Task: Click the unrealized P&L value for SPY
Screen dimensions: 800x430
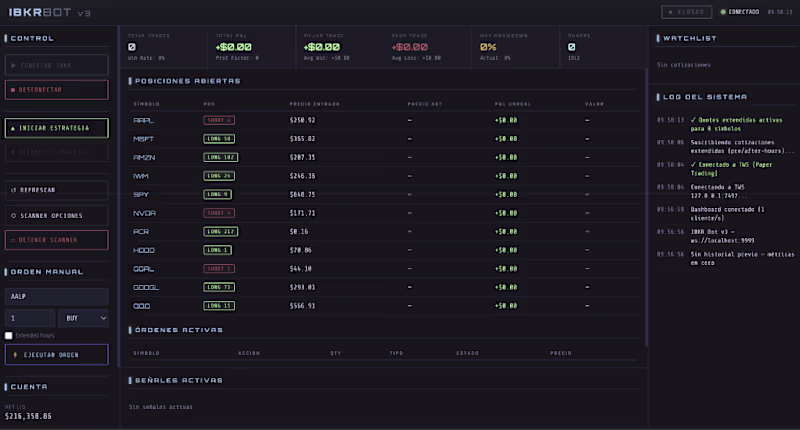Action: coord(506,194)
